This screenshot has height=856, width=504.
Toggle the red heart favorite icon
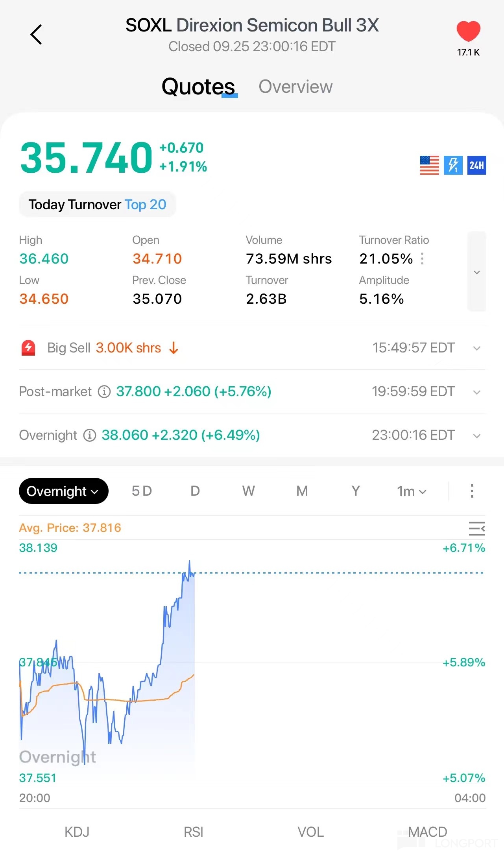(x=468, y=31)
